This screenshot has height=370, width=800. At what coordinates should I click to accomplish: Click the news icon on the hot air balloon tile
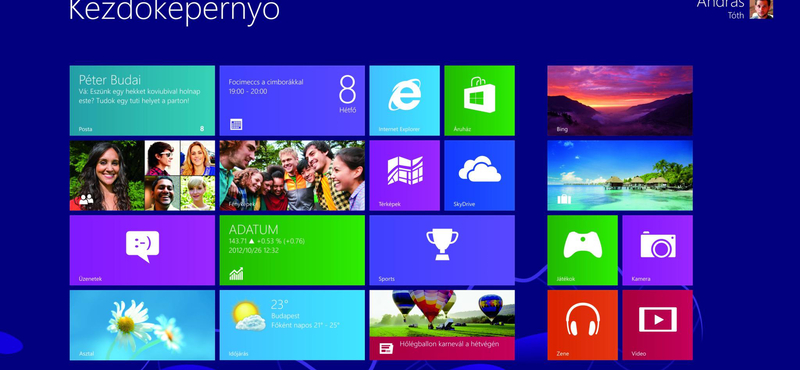386,349
